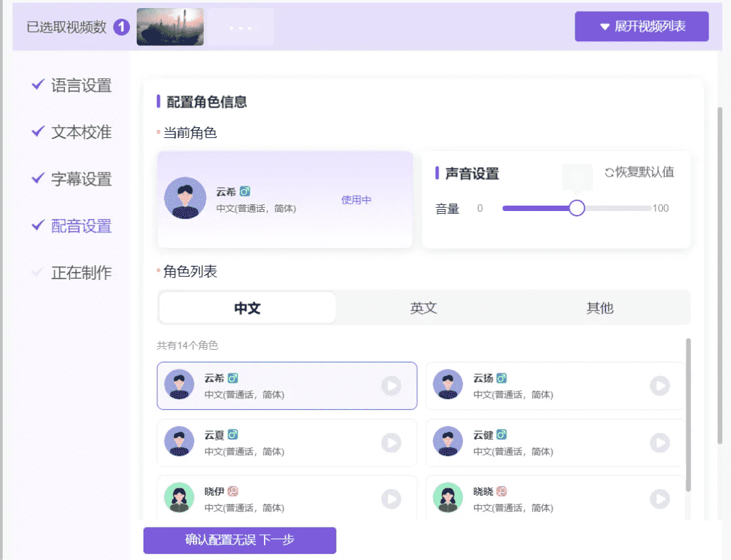Open the selected video thumbnail

170,27
